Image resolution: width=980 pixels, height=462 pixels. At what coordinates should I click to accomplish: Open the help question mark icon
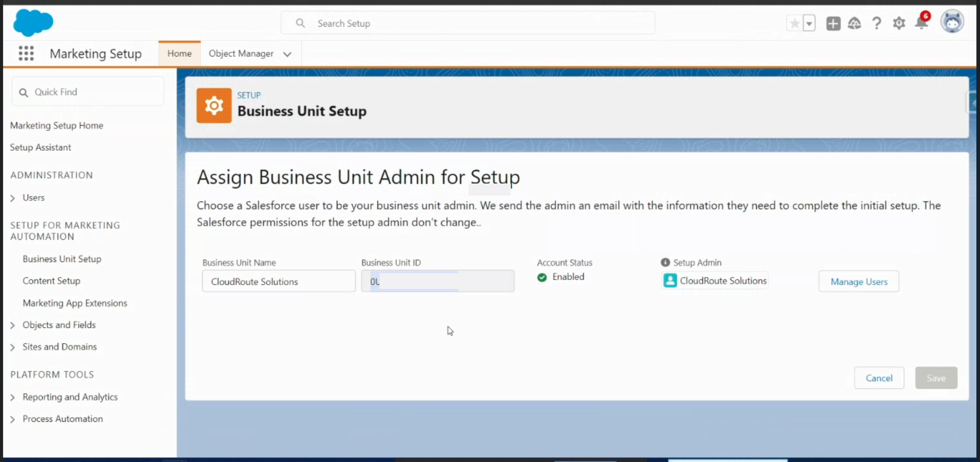(877, 23)
